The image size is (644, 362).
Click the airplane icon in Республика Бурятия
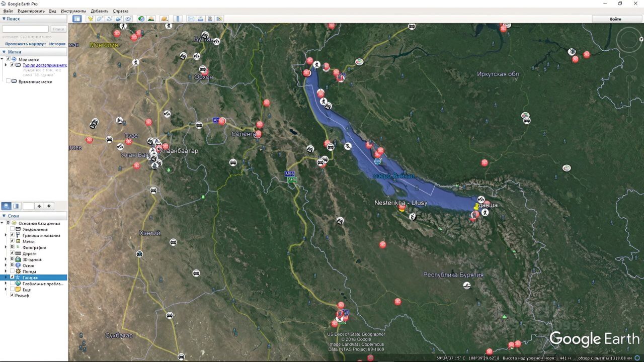pos(467,285)
